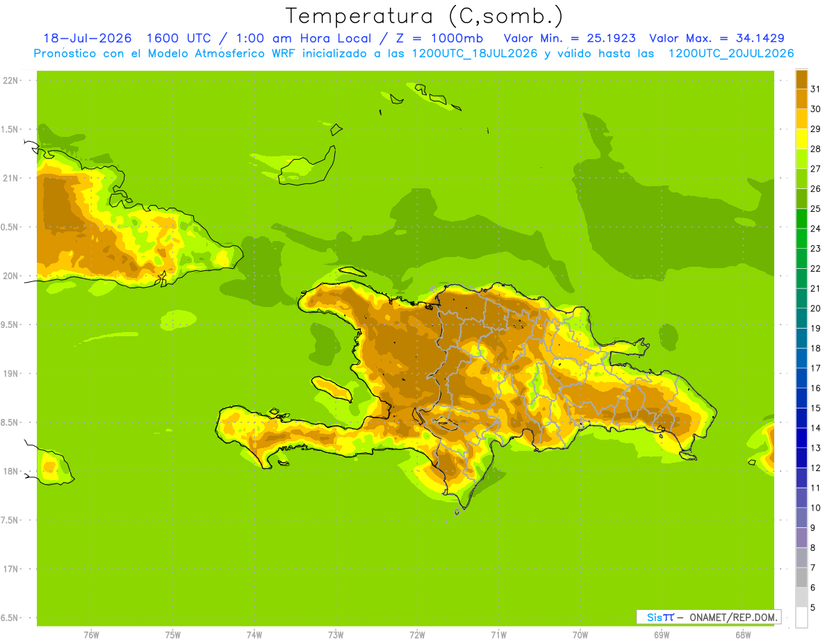
Task: Click the '69W' longitude axis label
Action: (662, 634)
